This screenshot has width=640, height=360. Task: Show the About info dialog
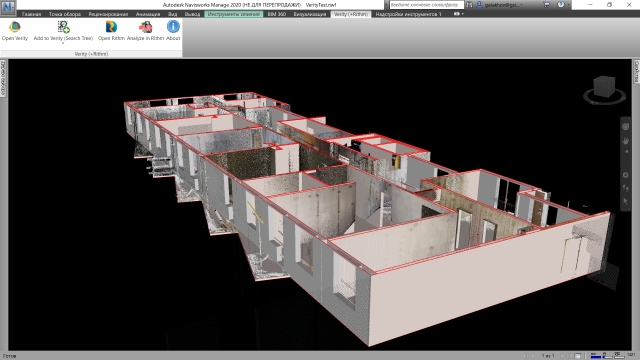point(173,31)
